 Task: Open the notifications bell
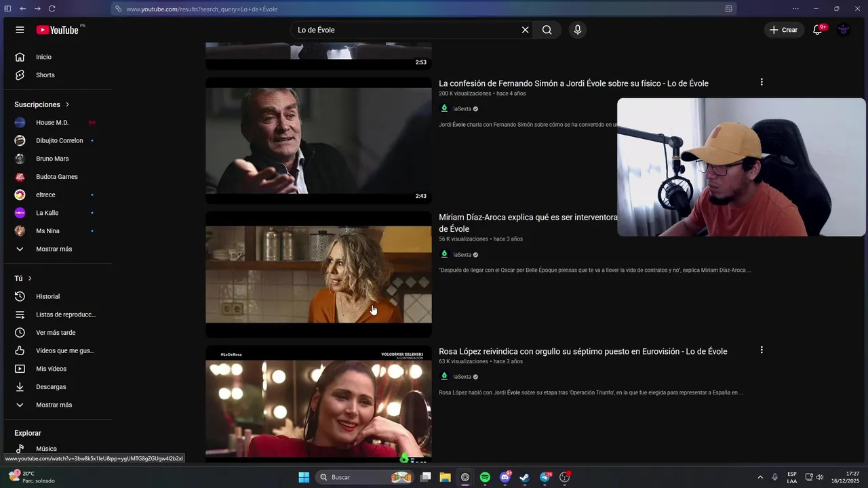tap(818, 30)
